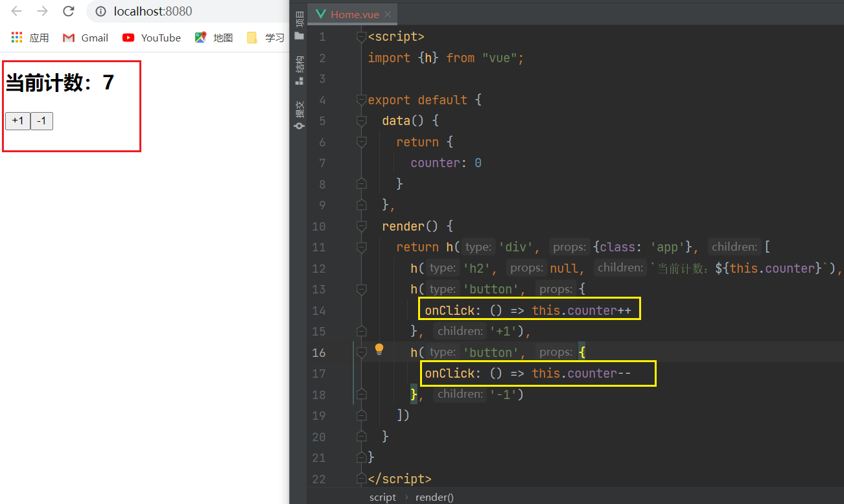Screen dimensions: 844x504
Task: Open the 结构 structure tool window
Action: (299, 70)
